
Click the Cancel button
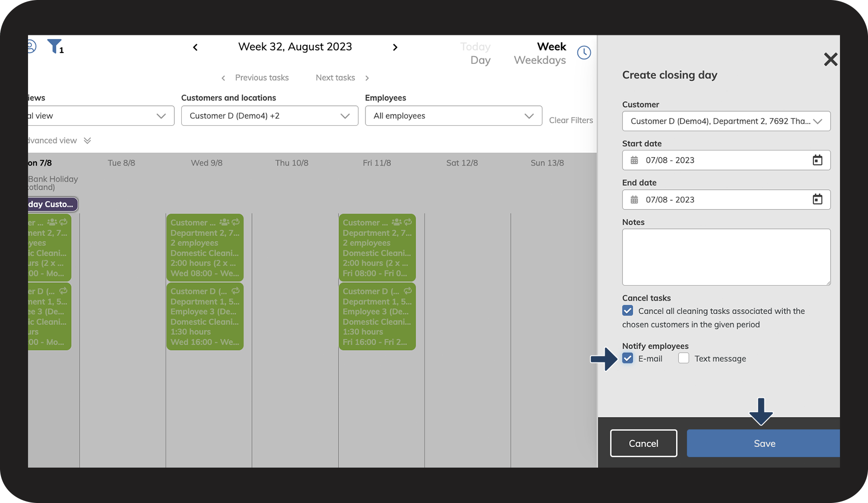(643, 444)
